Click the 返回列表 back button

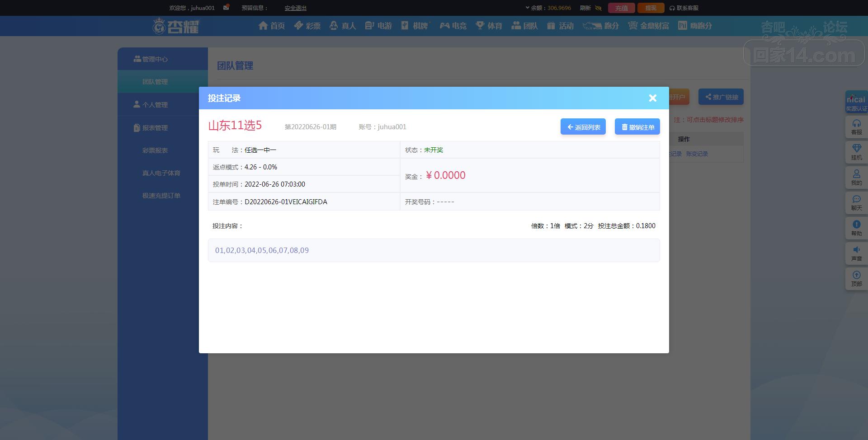[583, 127]
